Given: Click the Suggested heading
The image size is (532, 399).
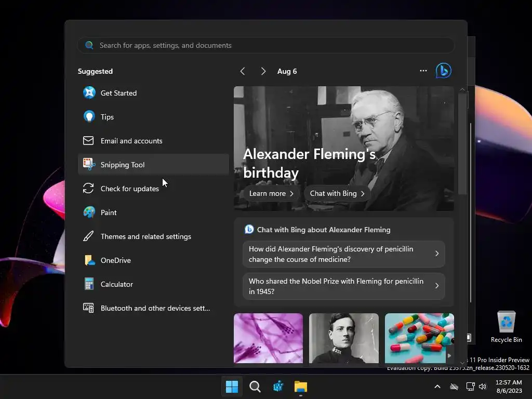Looking at the screenshot, I should click(95, 71).
